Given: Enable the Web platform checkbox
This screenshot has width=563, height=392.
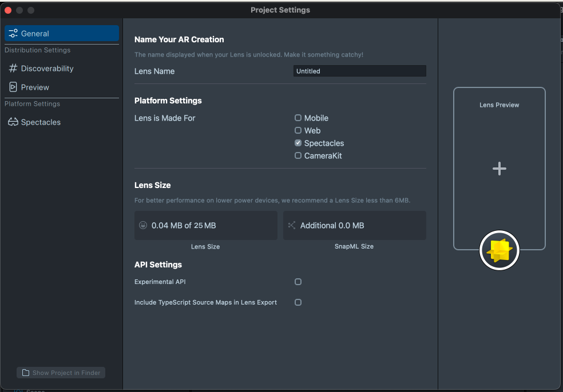Looking at the screenshot, I should 298,130.
